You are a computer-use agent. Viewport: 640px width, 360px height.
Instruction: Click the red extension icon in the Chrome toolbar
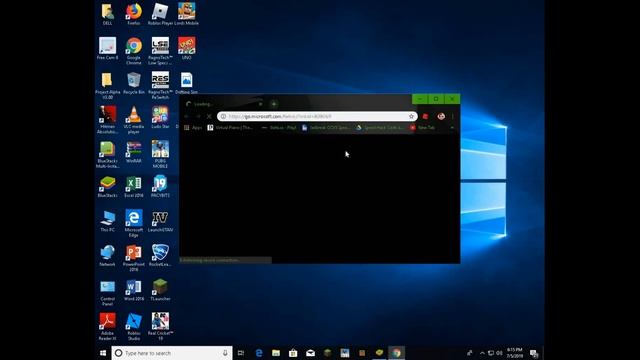[x=425, y=116]
